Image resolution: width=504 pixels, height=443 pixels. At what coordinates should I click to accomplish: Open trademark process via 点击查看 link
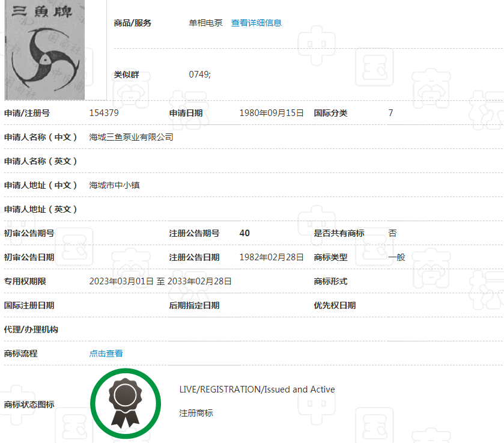point(106,353)
